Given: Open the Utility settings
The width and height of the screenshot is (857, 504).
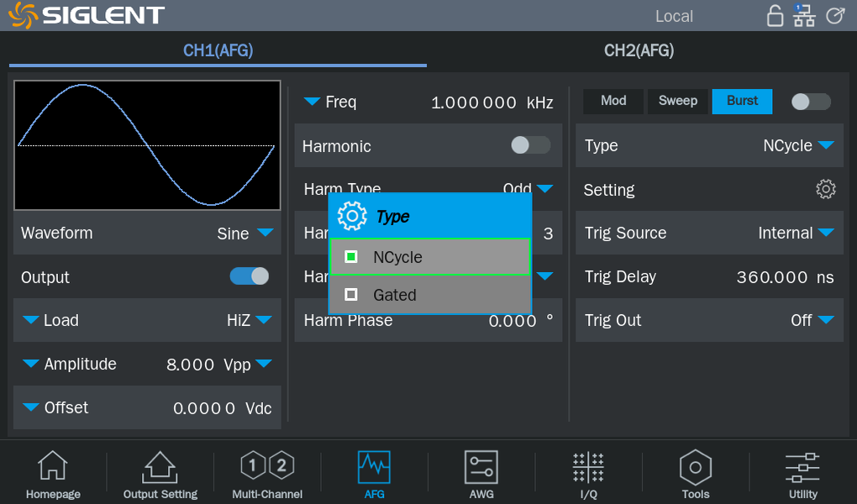Looking at the screenshot, I should (802, 475).
